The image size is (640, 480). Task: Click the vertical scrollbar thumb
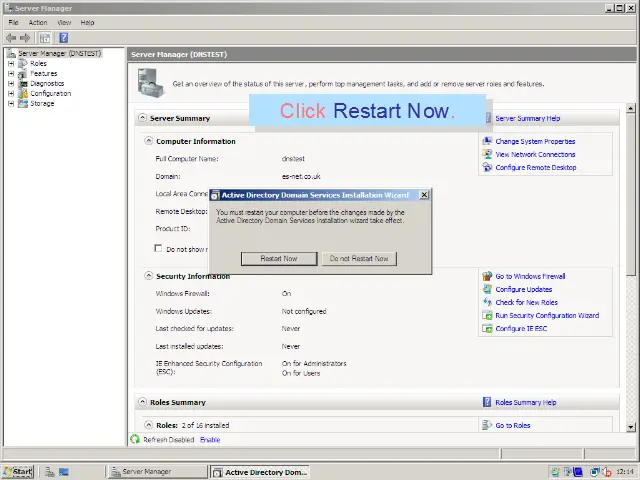tap(631, 194)
